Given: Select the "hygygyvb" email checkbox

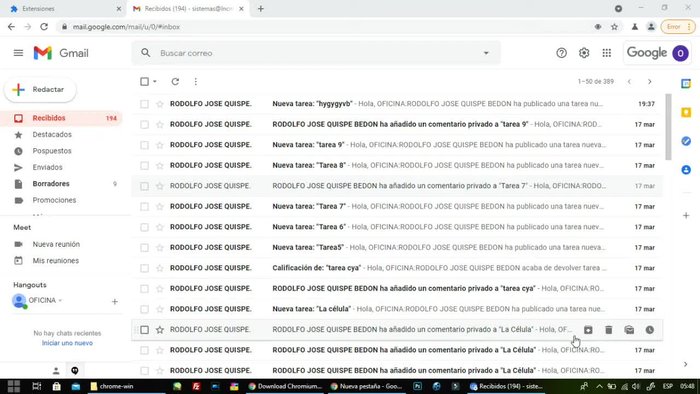Looking at the screenshot, I should pos(144,104).
